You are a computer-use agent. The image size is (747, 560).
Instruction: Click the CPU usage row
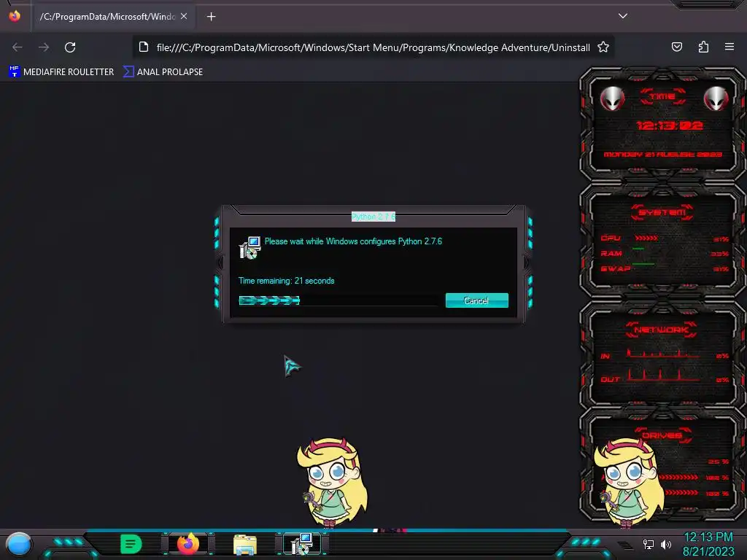[x=664, y=238]
